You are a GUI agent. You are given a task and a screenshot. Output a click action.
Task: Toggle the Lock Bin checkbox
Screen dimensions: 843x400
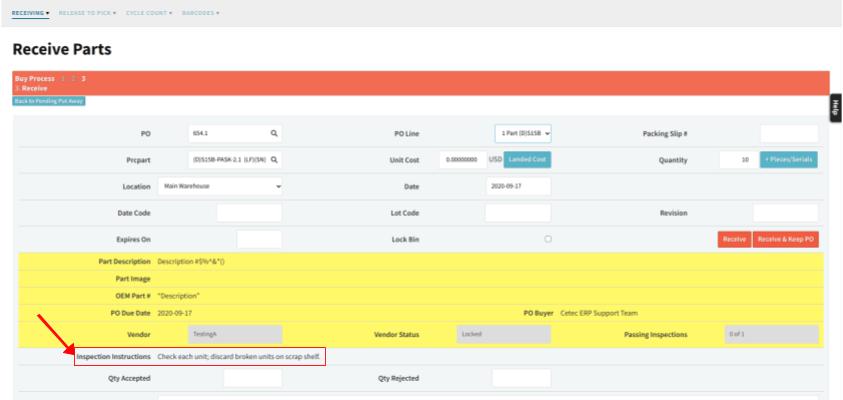tap(547, 239)
